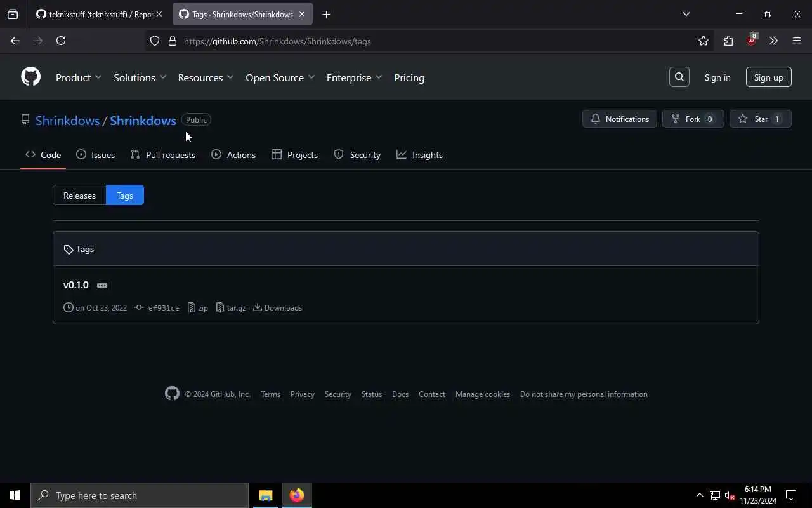Expand the Product menu
The height and width of the screenshot is (508, 812).
pos(79,77)
